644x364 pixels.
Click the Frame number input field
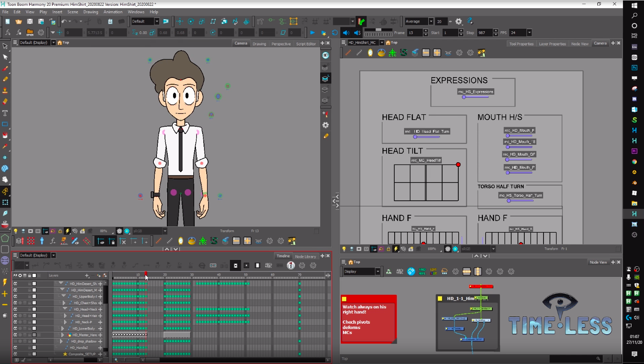coord(414,33)
